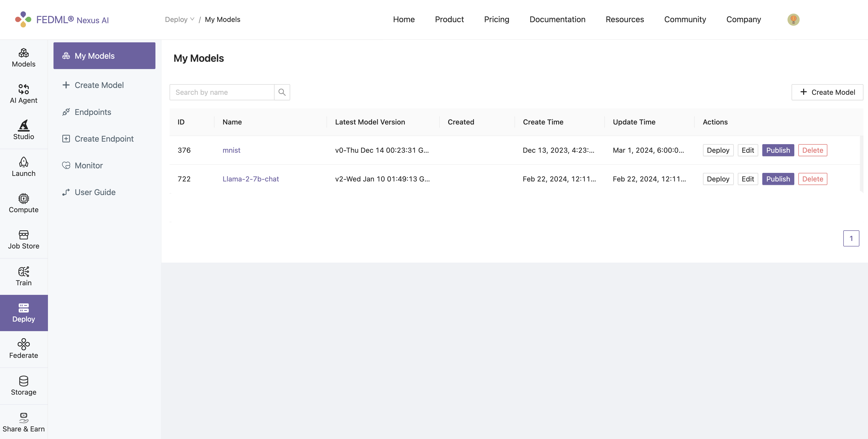
Task: Go to Studio in sidebar
Action: click(23, 130)
